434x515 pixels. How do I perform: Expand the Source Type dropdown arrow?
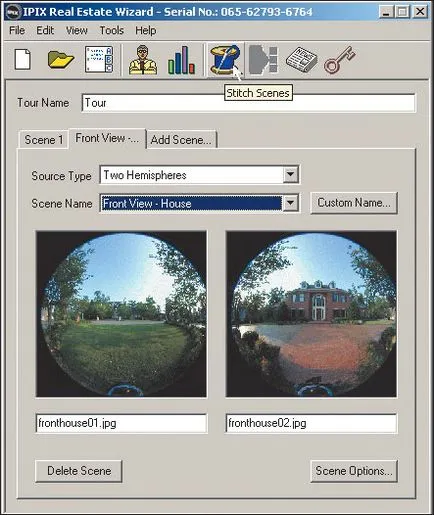point(291,174)
